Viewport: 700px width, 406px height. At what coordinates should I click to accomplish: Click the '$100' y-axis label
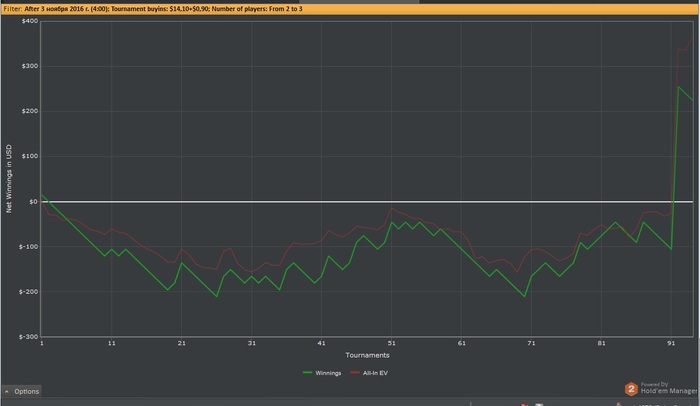click(x=30, y=156)
